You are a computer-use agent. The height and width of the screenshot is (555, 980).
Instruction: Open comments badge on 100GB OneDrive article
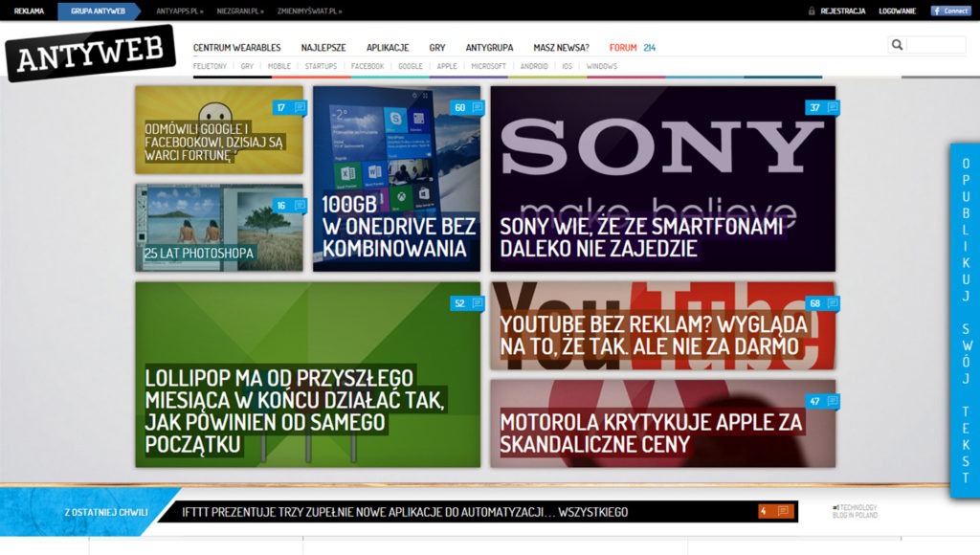pyautogui.click(x=467, y=107)
